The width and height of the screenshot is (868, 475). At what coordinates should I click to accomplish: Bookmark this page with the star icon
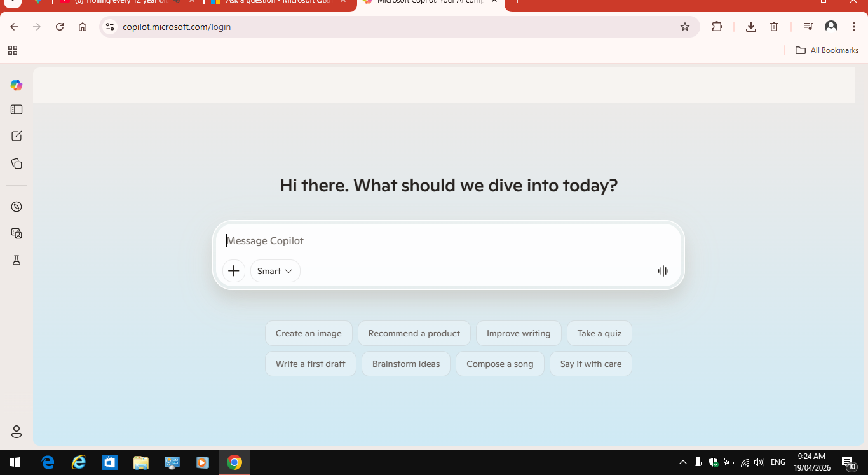coord(685,27)
